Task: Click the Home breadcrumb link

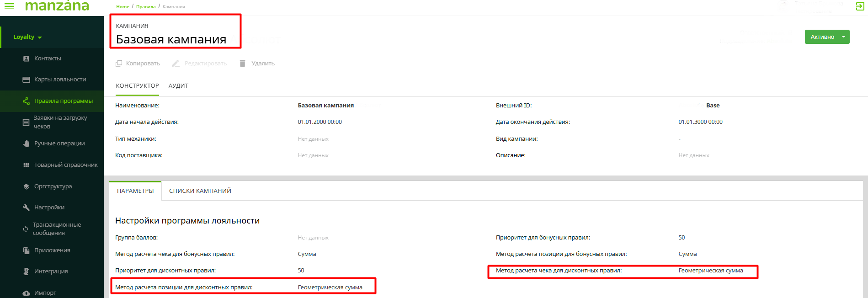Action: 122,7
